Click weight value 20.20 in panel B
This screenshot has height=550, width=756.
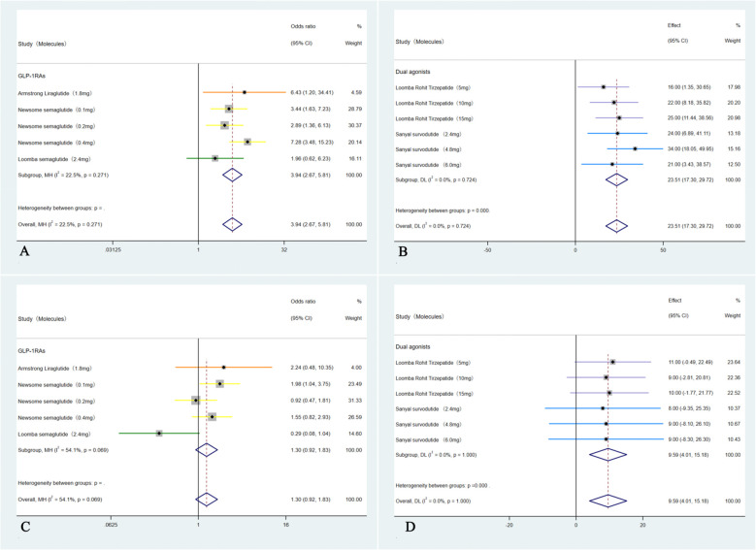[734, 103]
